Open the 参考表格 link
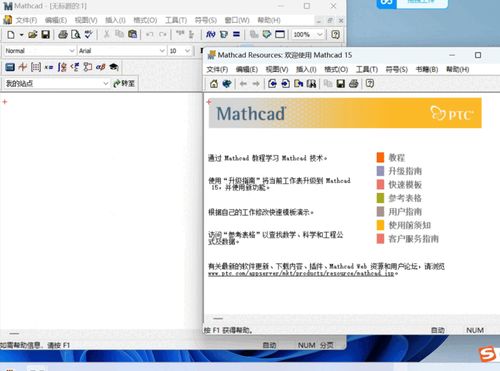 click(405, 198)
